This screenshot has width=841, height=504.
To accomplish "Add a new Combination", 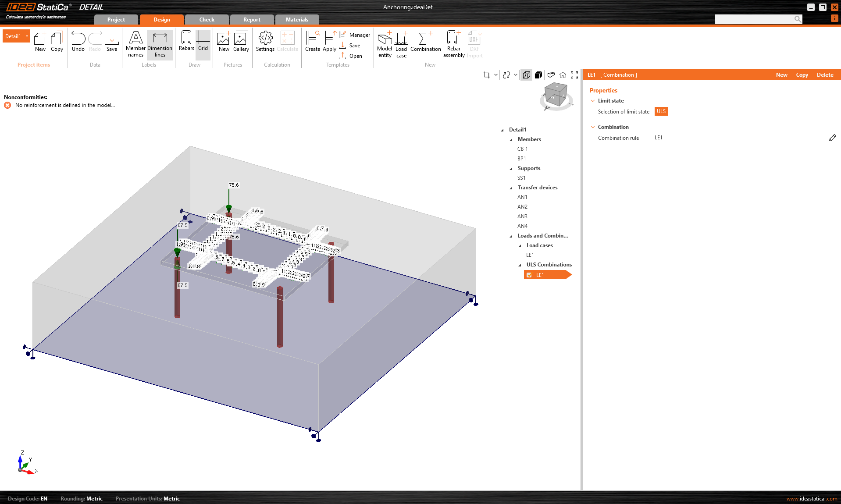I will tap(425, 44).
